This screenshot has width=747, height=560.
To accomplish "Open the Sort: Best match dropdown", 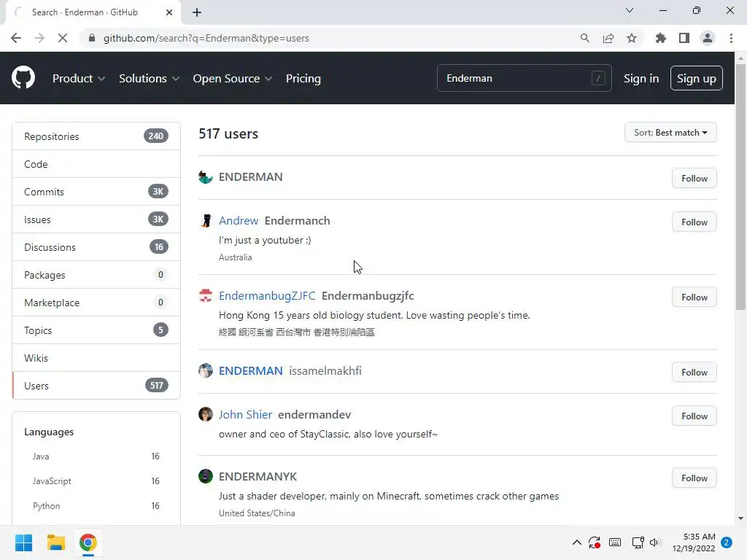I will pyautogui.click(x=670, y=133).
